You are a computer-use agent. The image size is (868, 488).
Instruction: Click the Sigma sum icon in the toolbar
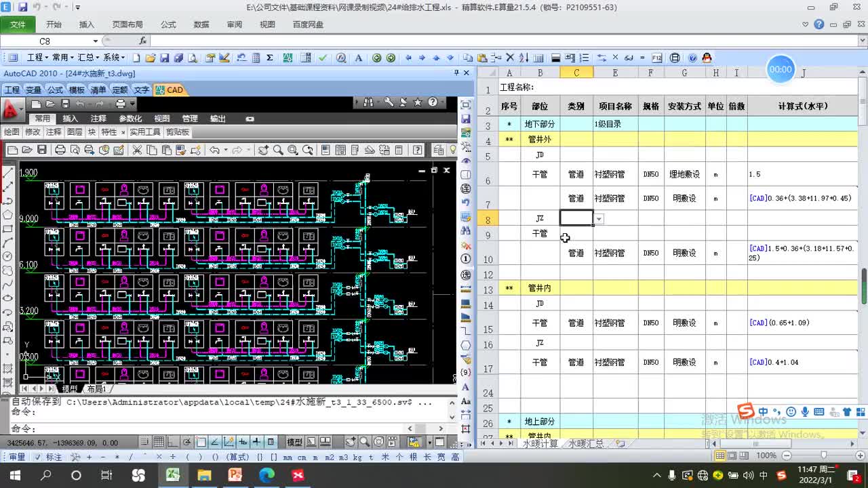[270, 58]
